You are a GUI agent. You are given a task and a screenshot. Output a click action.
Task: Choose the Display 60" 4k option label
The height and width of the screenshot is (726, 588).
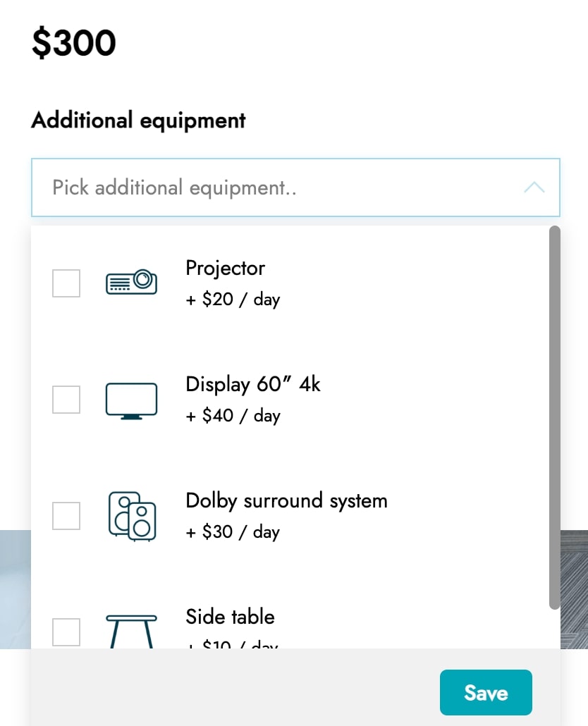tap(253, 385)
